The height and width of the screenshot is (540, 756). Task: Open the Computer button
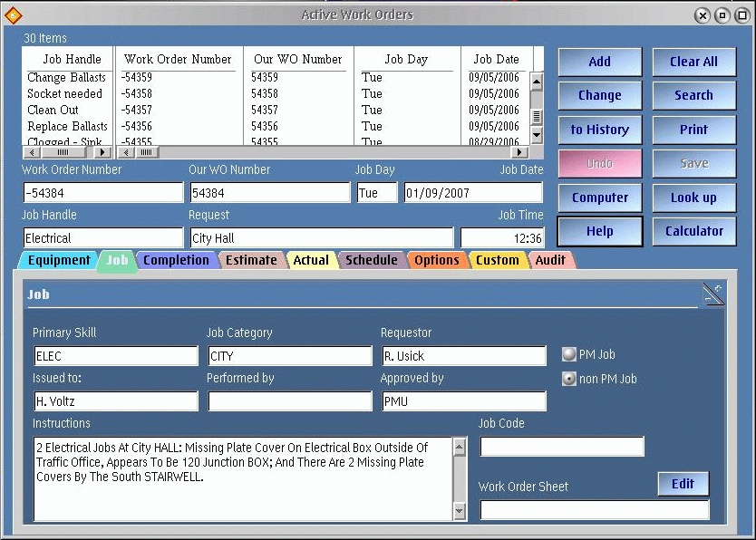[600, 198]
